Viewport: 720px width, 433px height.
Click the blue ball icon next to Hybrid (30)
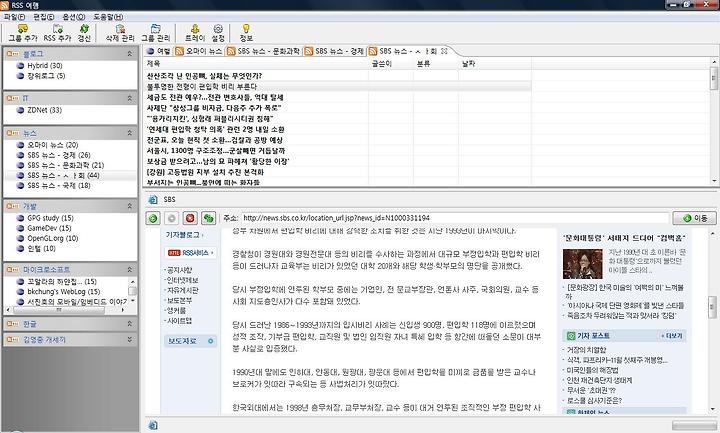(20, 66)
